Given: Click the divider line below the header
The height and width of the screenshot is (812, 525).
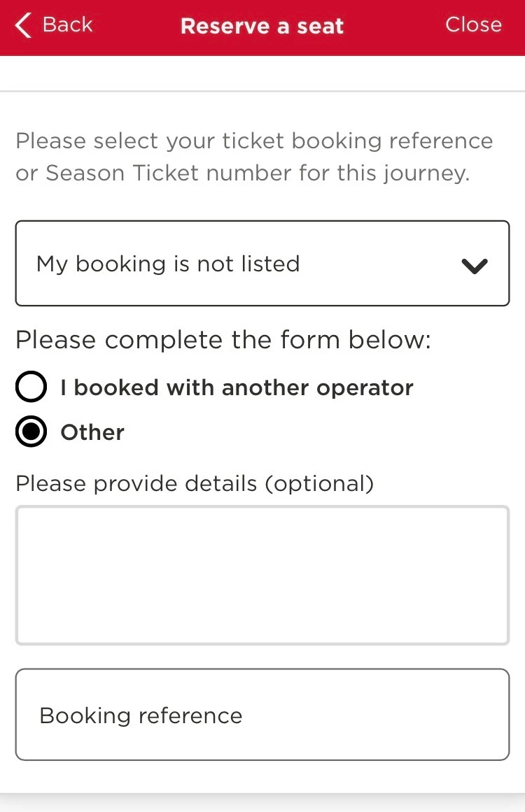Looking at the screenshot, I should [262, 91].
